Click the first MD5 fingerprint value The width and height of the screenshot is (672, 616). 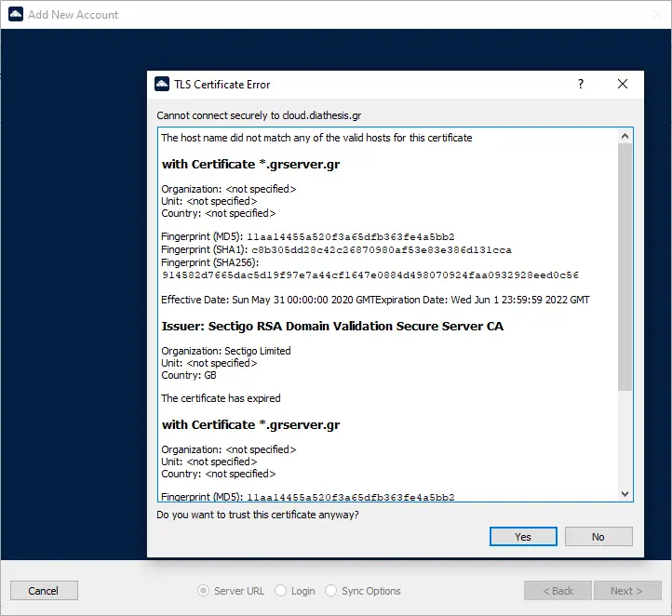click(x=351, y=237)
